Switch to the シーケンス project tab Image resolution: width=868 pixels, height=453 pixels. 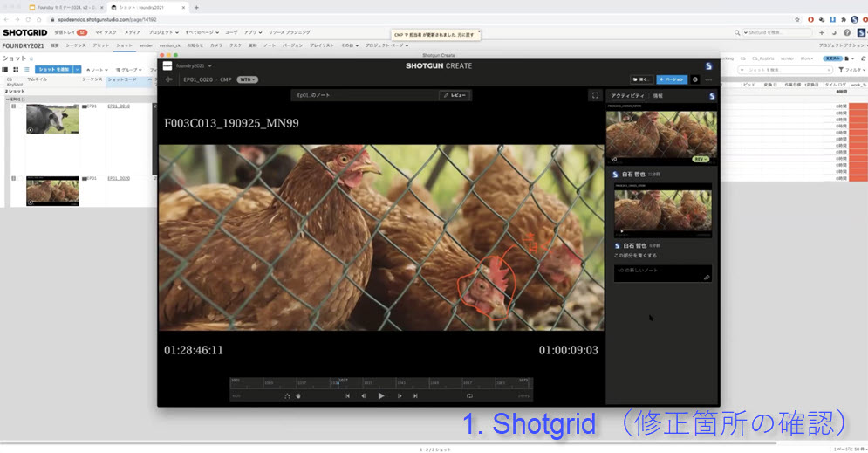[76, 45]
